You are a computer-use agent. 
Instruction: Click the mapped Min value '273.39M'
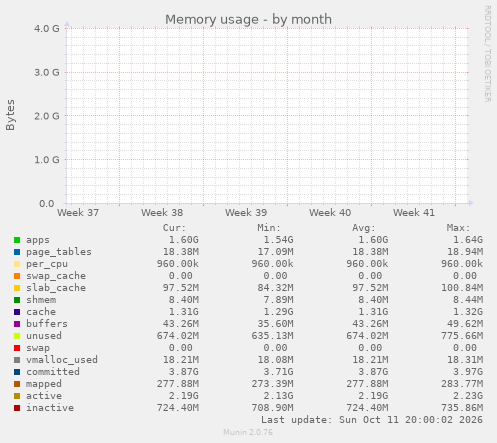click(x=272, y=384)
